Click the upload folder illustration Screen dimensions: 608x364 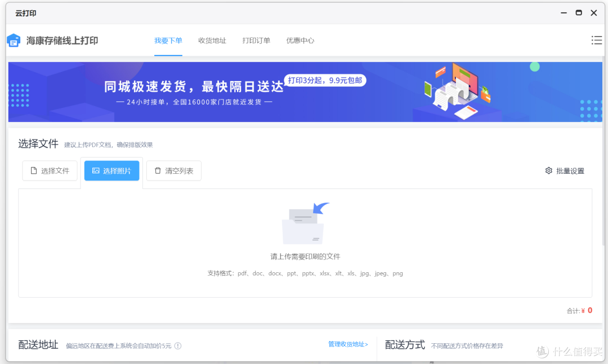point(305,223)
